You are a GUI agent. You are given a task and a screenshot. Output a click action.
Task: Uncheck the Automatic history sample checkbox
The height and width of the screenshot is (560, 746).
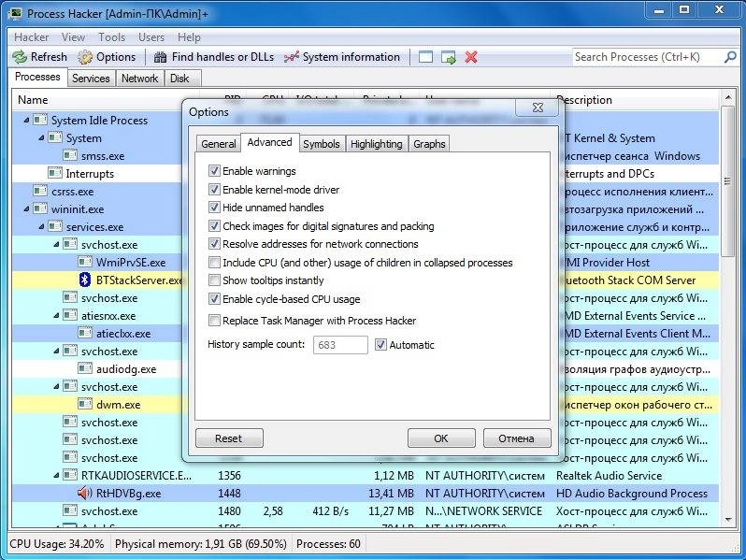[x=380, y=345]
